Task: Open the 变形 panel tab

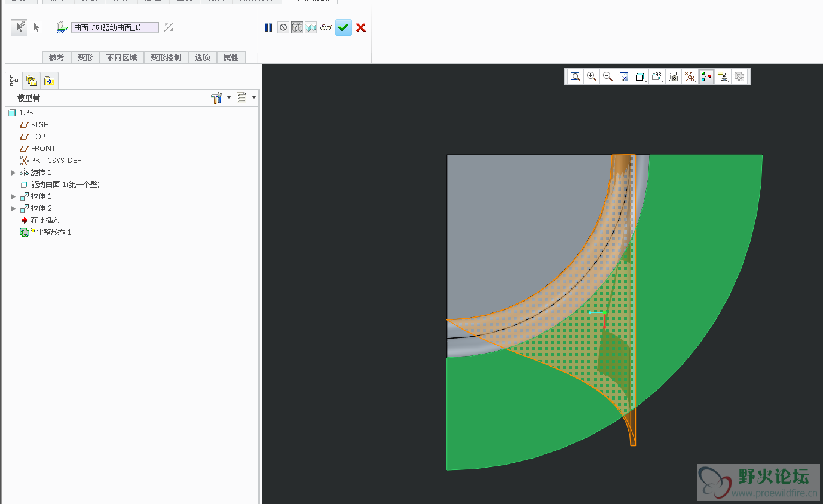Action: [x=85, y=57]
